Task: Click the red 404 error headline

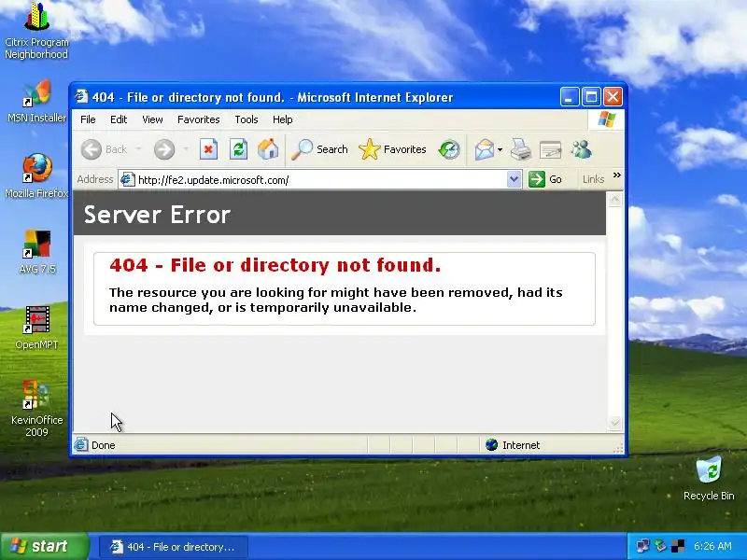Action: click(275, 265)
